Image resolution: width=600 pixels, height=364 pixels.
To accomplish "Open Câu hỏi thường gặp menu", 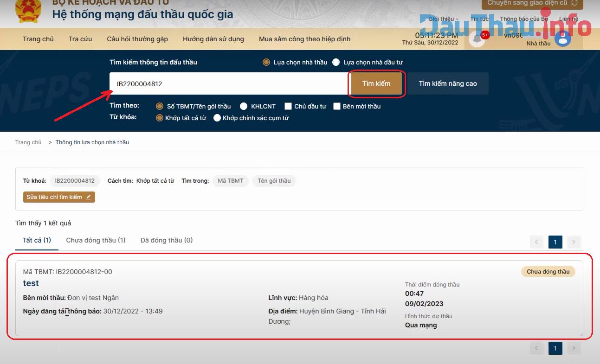I will click(x=137, y=39).
